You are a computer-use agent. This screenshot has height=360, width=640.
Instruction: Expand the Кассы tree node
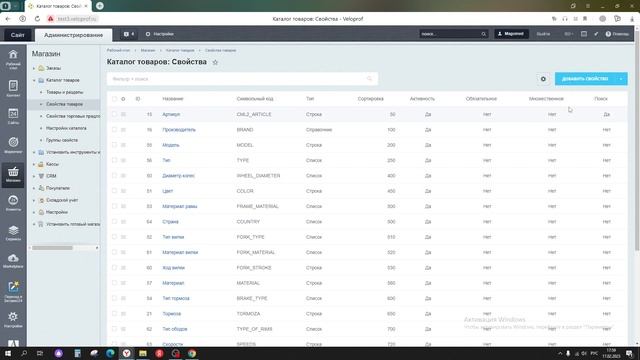click(x=34, y=164)
